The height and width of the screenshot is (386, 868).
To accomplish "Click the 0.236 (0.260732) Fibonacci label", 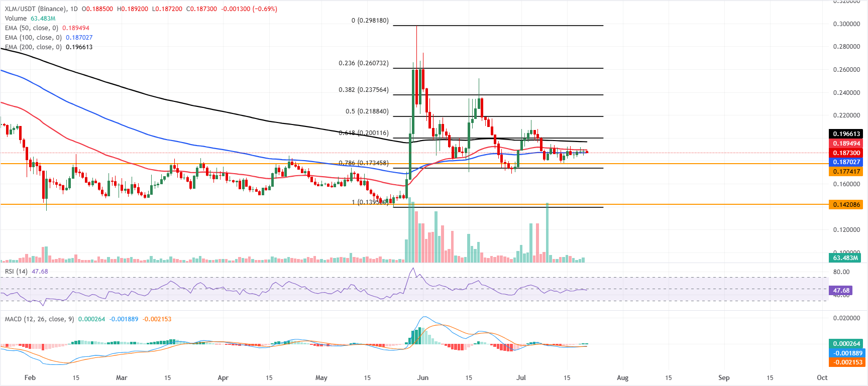I will click(x=364, y=64).
